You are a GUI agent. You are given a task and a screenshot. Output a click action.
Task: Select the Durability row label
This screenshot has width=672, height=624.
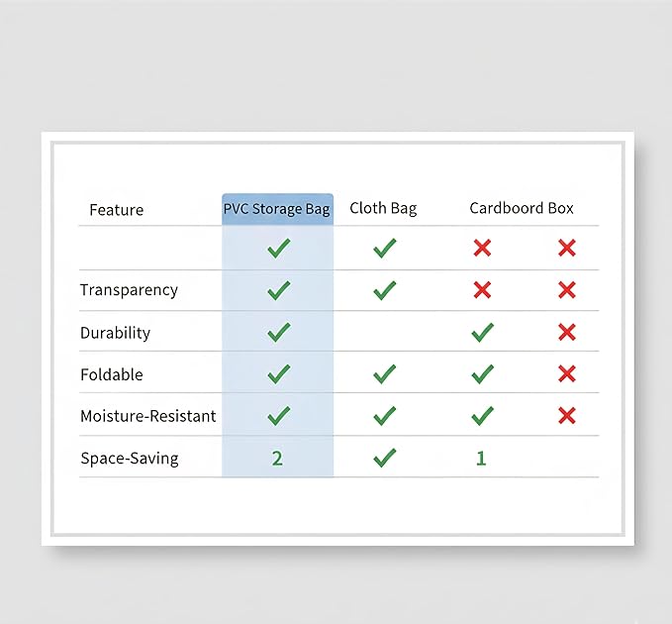click(115, 333)
